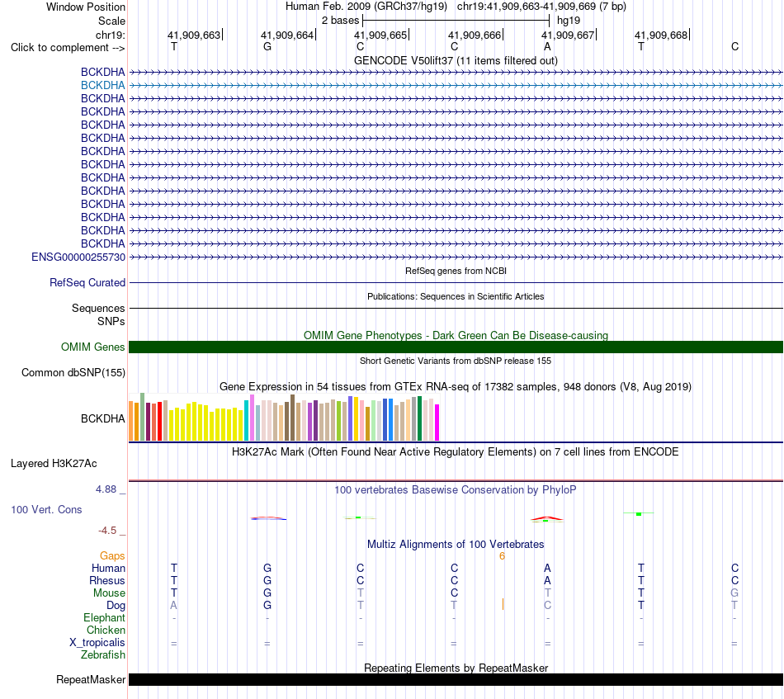This screenshot has width=784, height=699.
Task: Click 'Multiz Alignments of 100 Vertebrates' title
Action: pos(456,545)
